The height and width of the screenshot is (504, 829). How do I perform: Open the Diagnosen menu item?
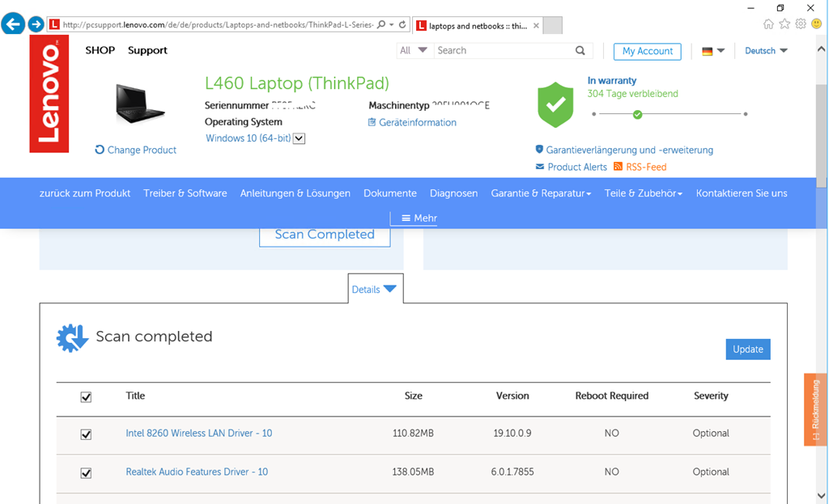[x=453, y=193]
